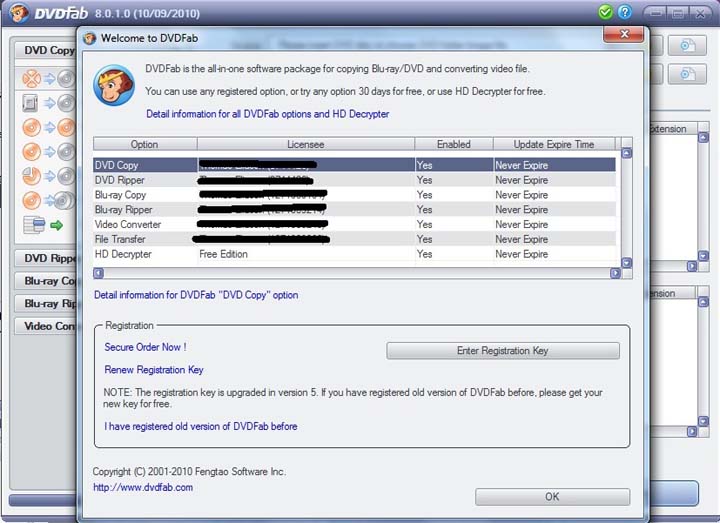Click the second disc folder icon button behind dialog

[x=687, y=74]
